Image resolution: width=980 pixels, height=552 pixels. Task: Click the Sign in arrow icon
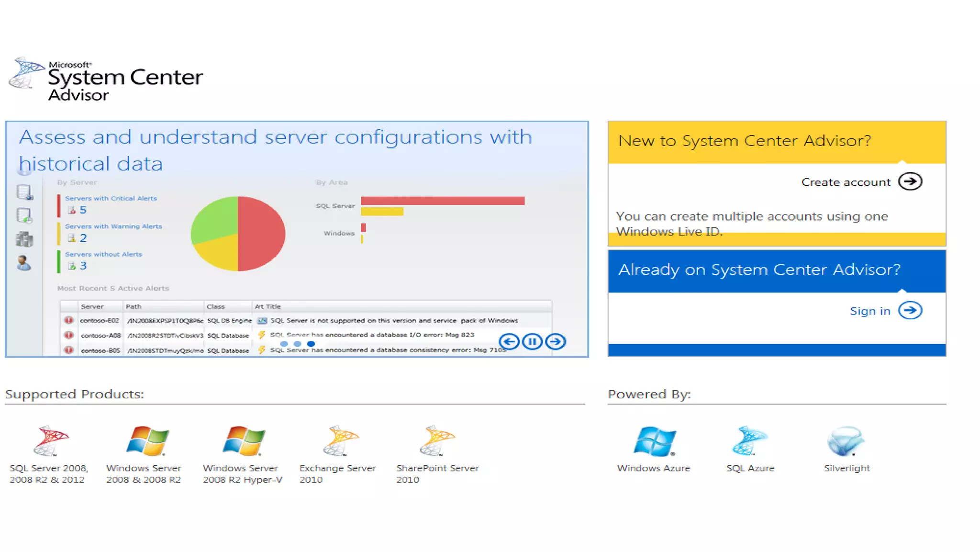coord(910,311)
